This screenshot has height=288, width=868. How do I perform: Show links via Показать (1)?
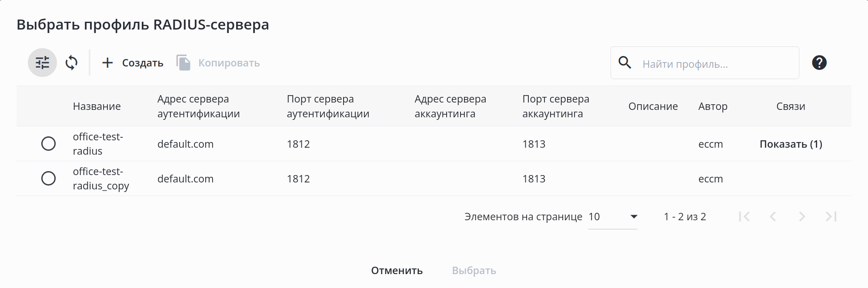coord(791,144)
